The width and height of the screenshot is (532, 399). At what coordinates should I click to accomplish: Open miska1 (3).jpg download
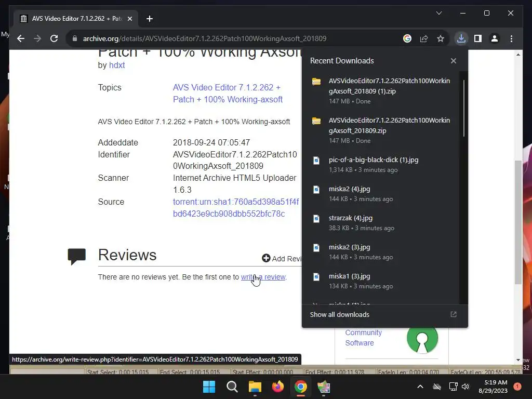coord(382,281)
